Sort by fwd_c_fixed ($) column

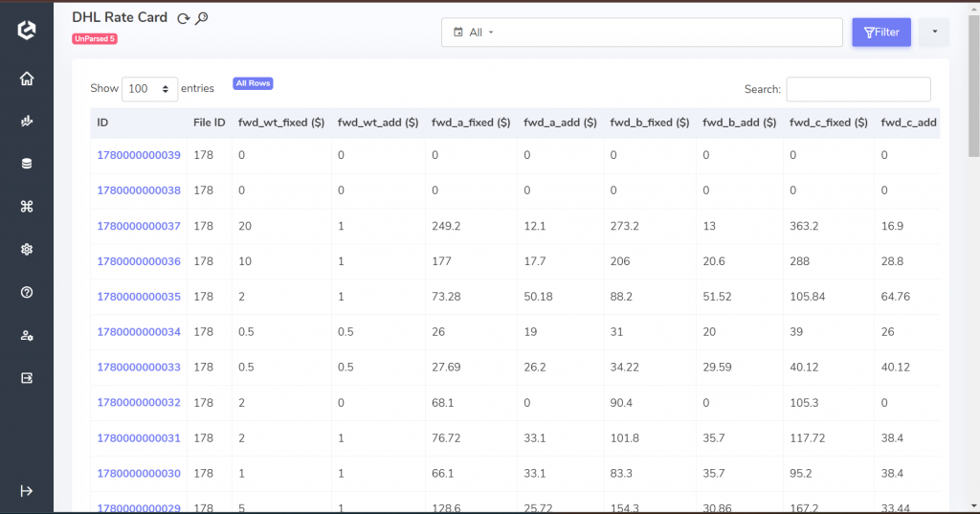[828, 123]
